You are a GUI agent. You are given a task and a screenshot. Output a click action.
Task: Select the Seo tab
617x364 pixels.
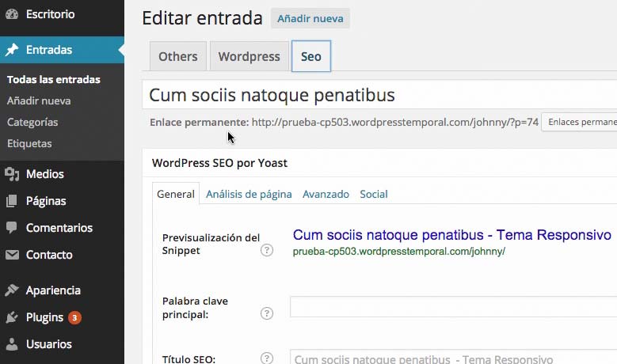pos(310,56)
